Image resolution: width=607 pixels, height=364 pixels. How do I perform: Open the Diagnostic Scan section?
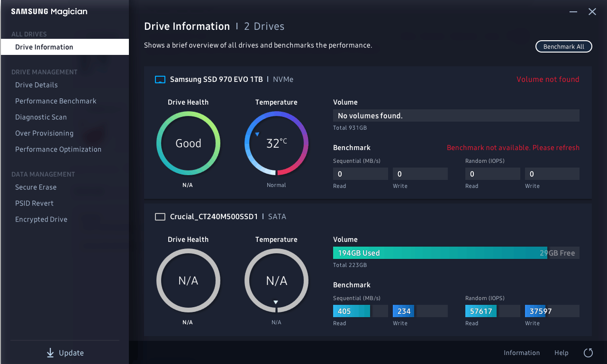(41, 117)
